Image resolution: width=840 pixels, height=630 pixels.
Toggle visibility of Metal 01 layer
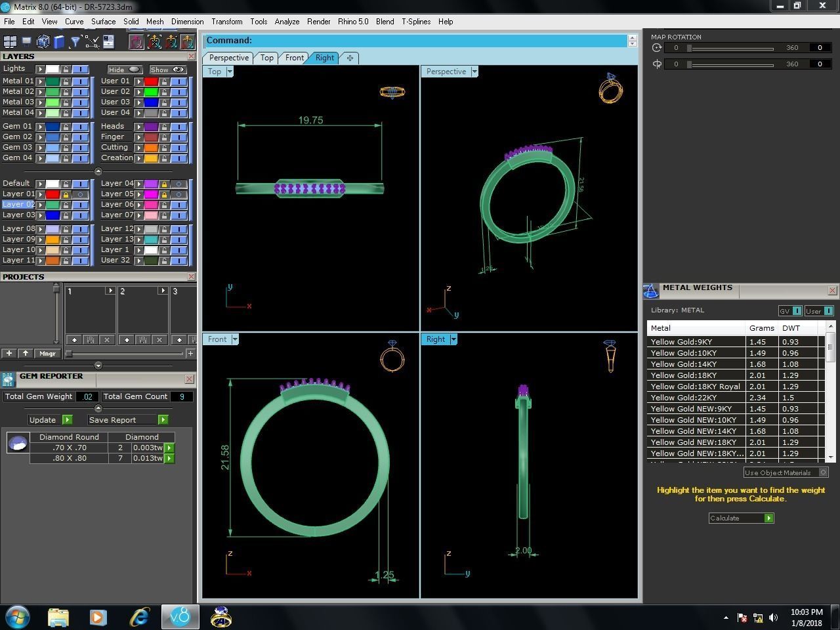point(80,81)
